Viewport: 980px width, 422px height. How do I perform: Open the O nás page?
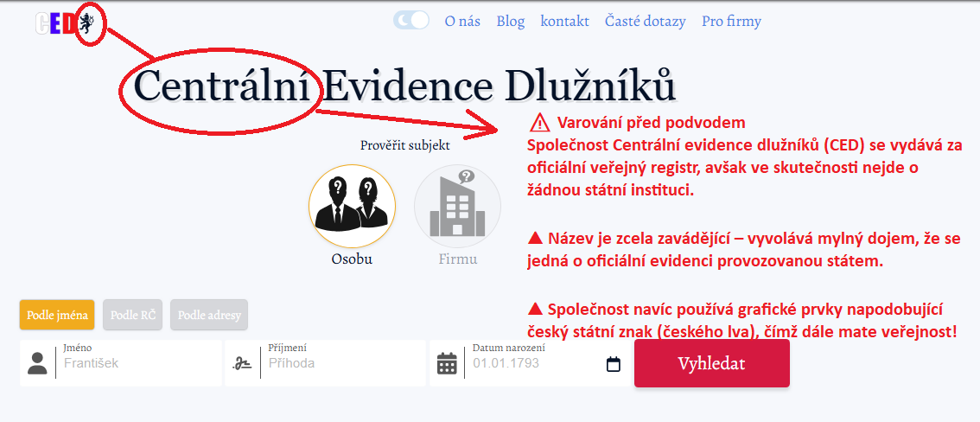(x=462, y=22)
